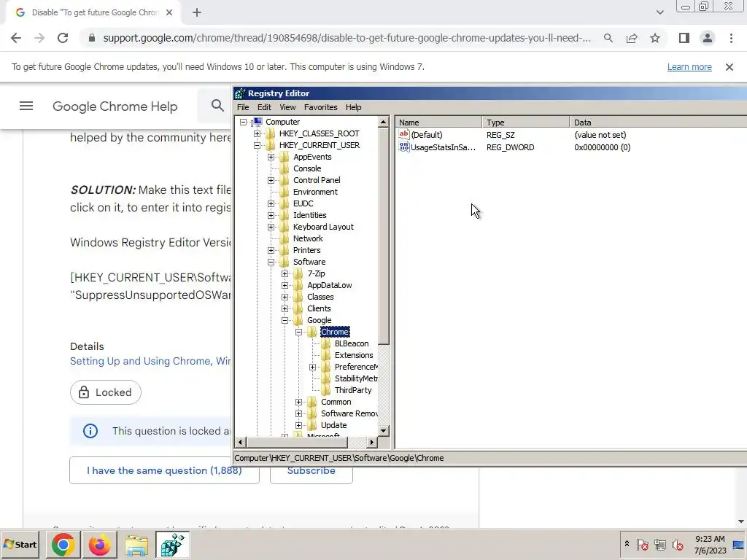Open the Google Chrome Help hamburger menu

26,106
